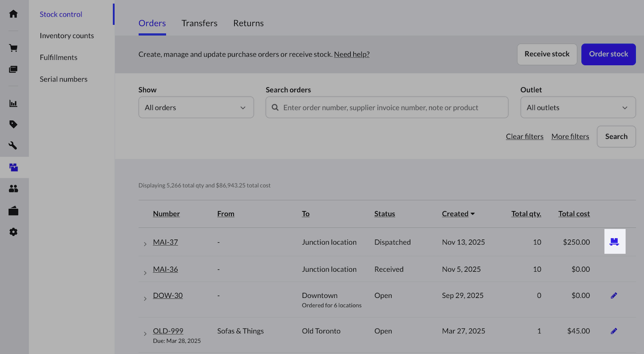Switch to the Returns tab
644x354 pixels.
click(248, 23)
